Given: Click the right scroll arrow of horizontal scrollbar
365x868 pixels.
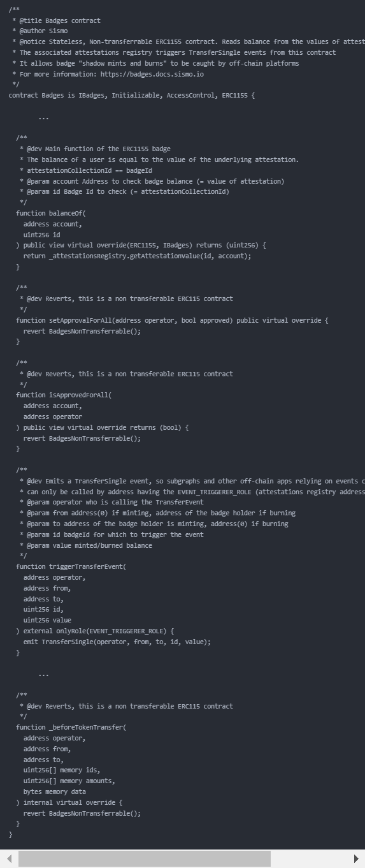Looking at the screenshot, I should pyautogui.click(x=356, y=858).
